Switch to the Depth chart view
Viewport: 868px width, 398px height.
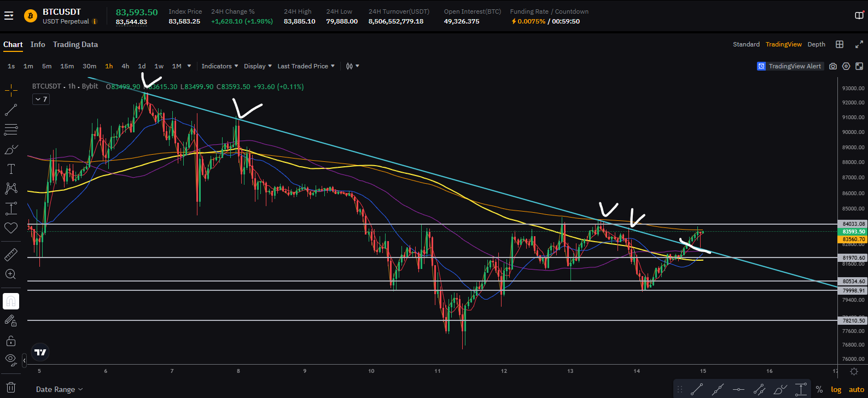tap(816, 44)
